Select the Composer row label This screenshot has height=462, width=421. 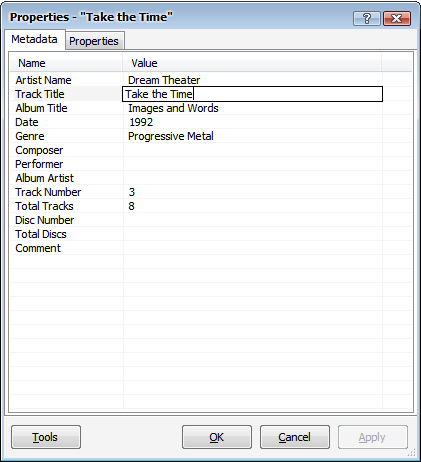tap(39, 150)
